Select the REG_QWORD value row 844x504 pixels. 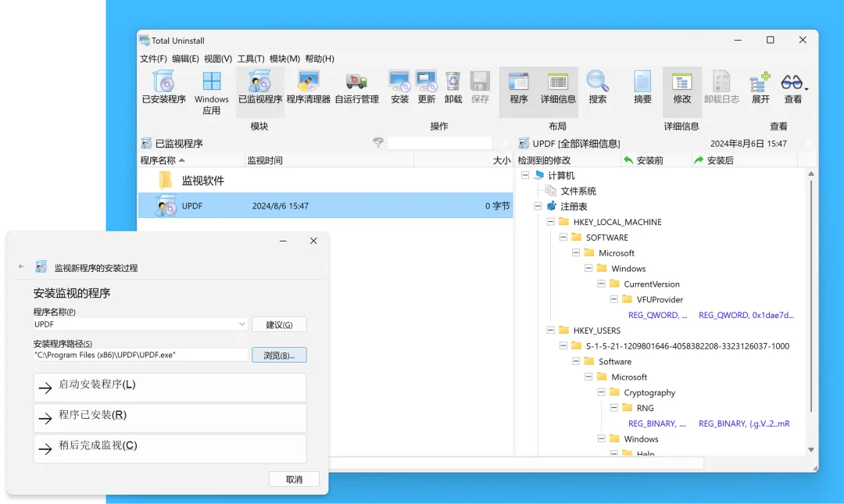710,315
